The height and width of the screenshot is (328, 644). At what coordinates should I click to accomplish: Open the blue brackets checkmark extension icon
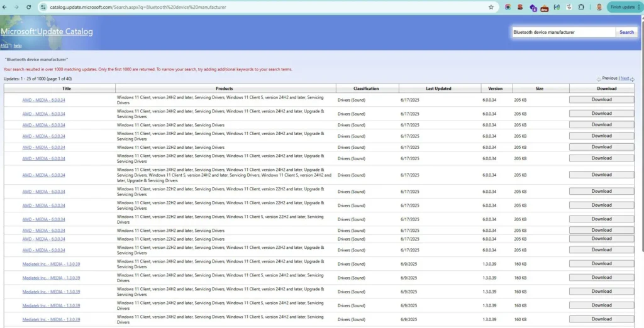557,7
